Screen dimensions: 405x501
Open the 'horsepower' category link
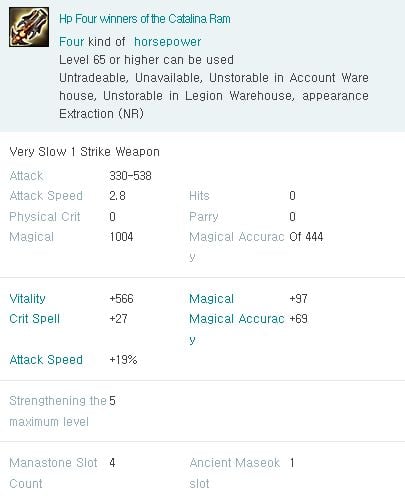167,42
